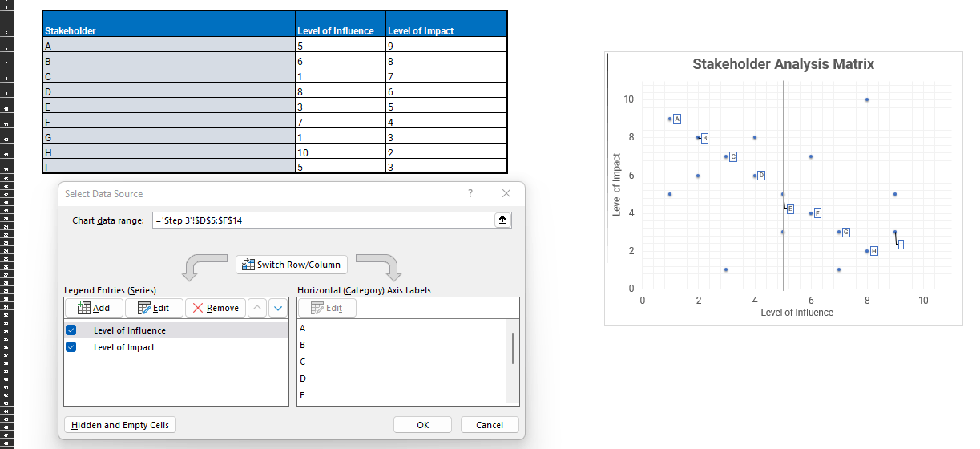Viewport: 980px width, 449px height.
Task: Open Hidden and Empty Cells settings
Action: [120, 425]
